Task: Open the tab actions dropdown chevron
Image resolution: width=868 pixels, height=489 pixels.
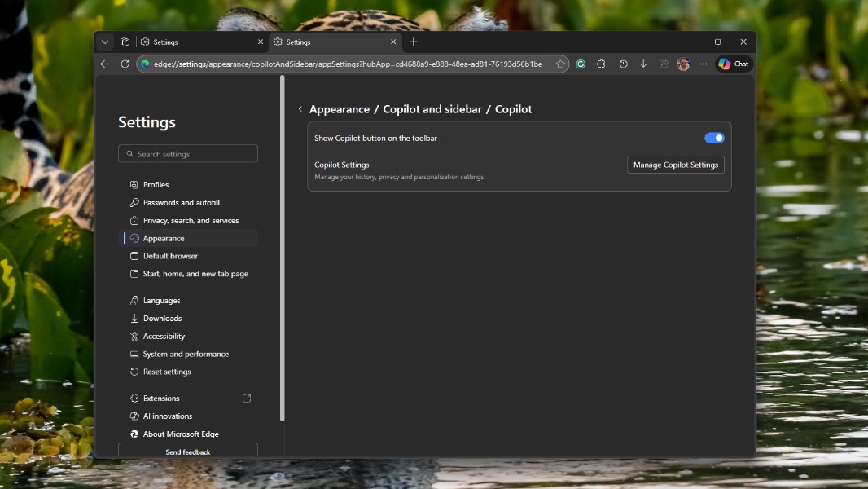Action: pyautogui.click(x=105, y=42)
